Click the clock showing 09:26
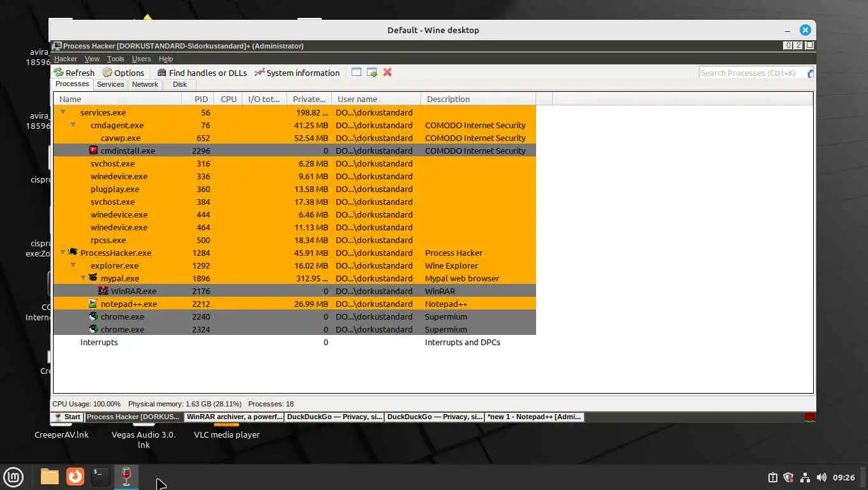 [x=844, y=477]
